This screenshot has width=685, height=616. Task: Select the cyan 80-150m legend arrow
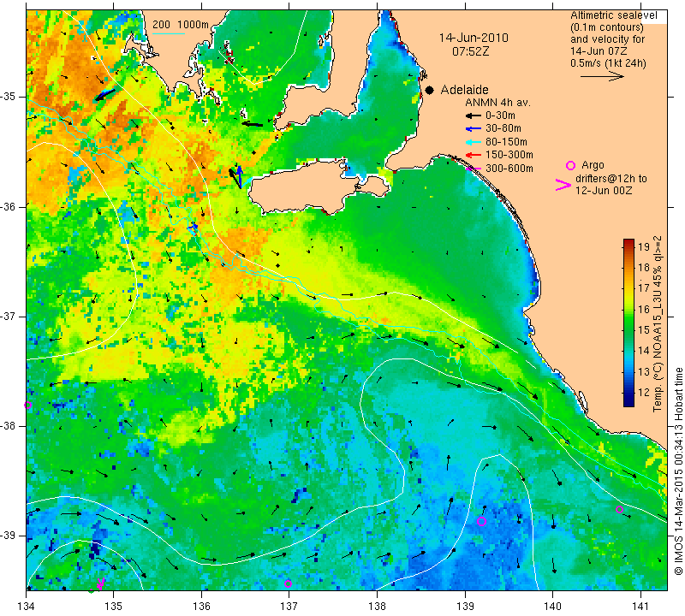tap(473, 142)
